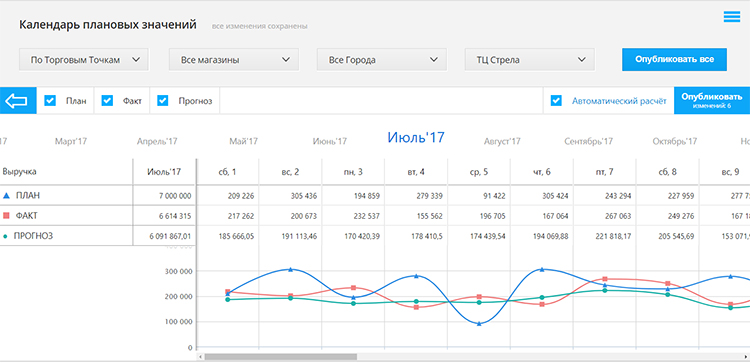Disable the Прогноз checkbox
Image resolution: width=750 pixels, height=363 pixels.
pyautogui.click(x=163, y=101)
